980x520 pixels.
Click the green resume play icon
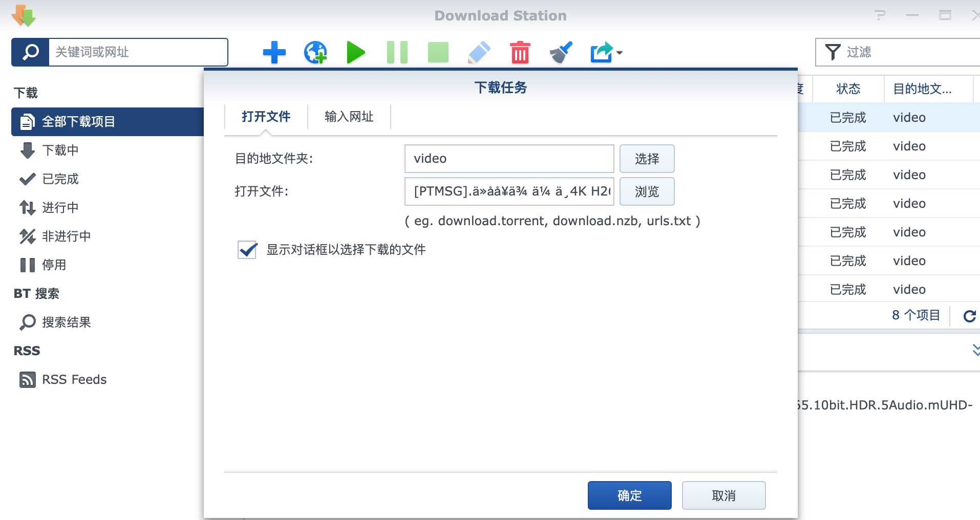click(x=356, y=52)
